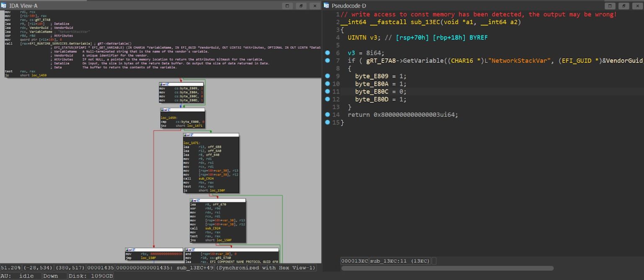Screen dimensions: 644x280
Task: Select the Pseudocode-D tab title
Action: (x=349, y=5)
